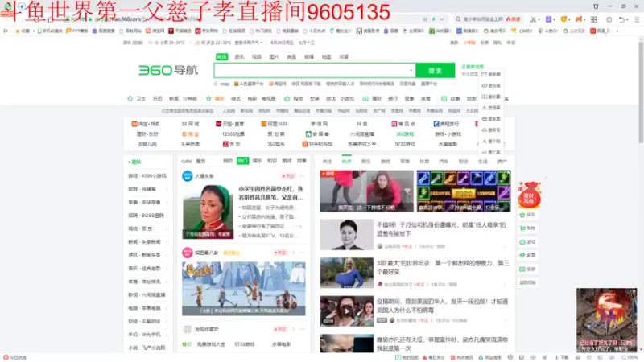Image resolution: width=644 pixels, height=362 pixels.
Task: Click the green 购物 category icon
Action: point(287,98)
